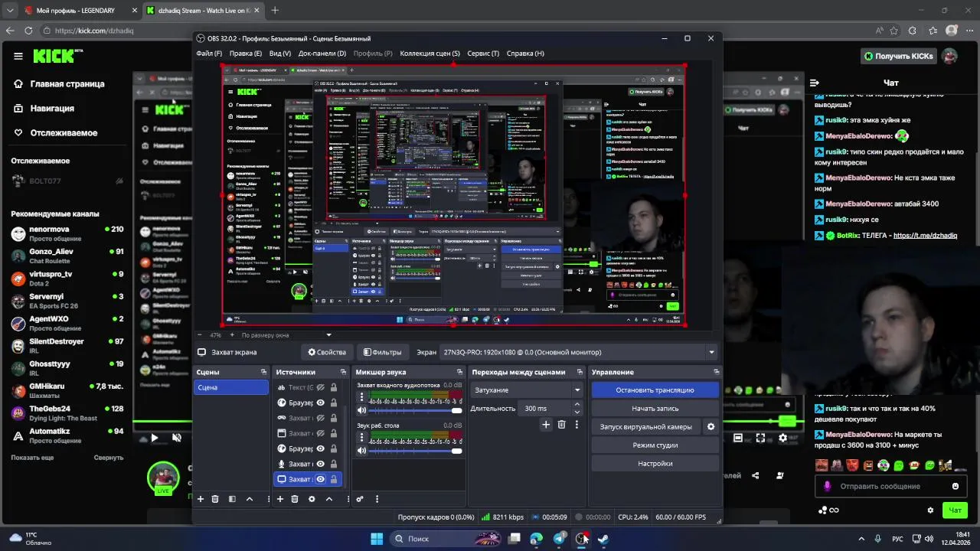
Task: Undock the Источники panel
Action: (344, 372)
